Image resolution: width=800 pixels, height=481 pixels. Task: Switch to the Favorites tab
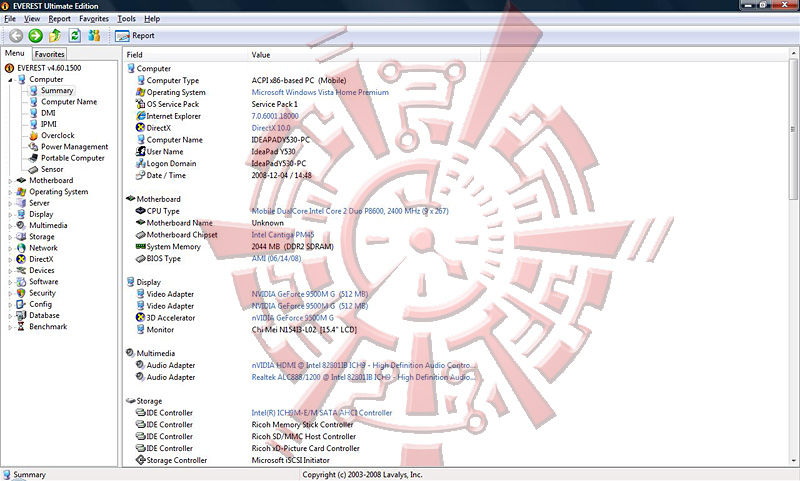(49, 54)
